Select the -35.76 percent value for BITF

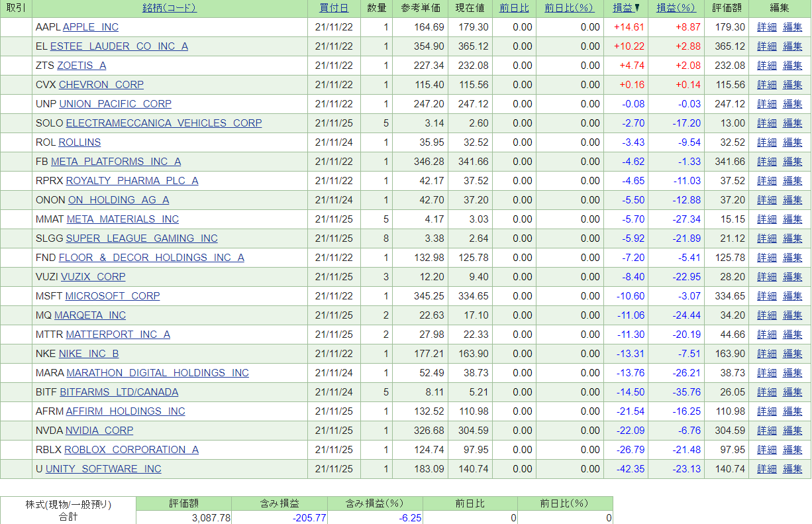pyautogui.click(x=687, y=392)
